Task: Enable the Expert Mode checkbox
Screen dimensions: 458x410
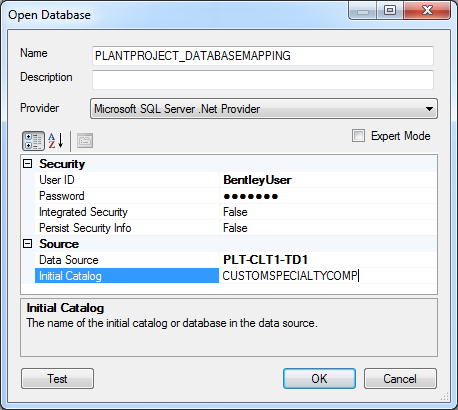Action: [x=358, y=136]
